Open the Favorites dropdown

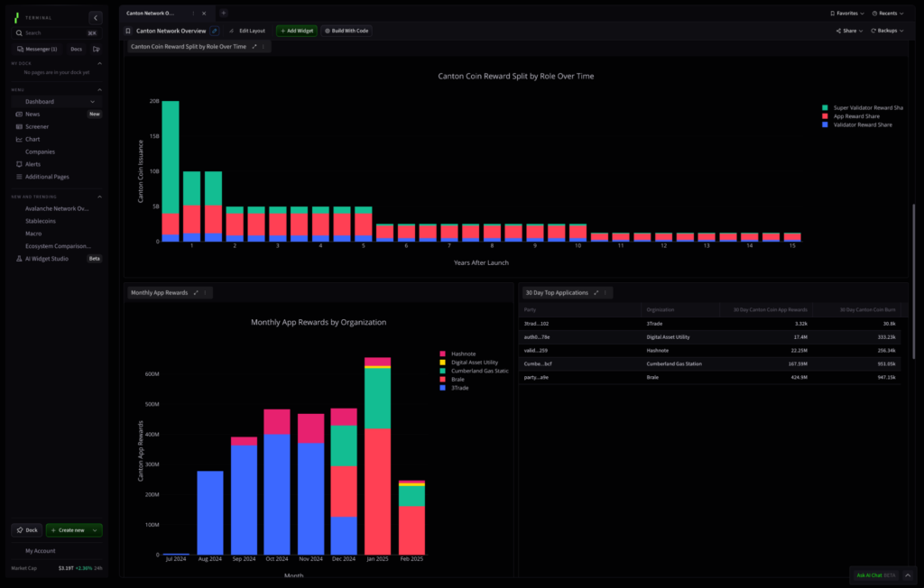[846, 13]
